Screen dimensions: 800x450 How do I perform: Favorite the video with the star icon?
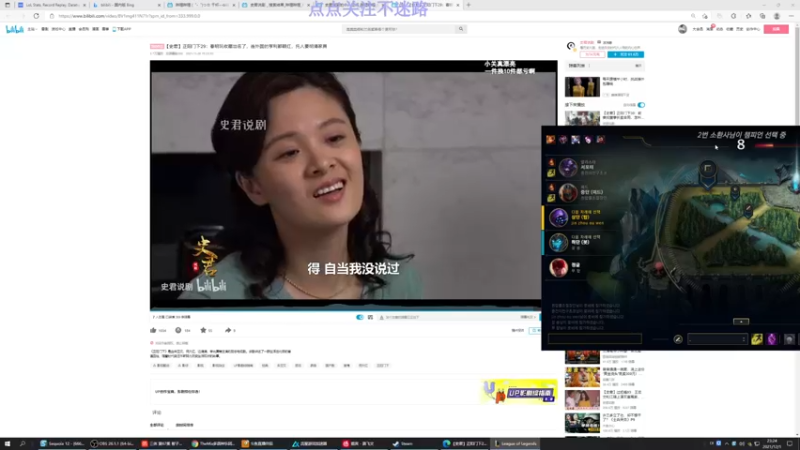pyautogui.click(x=203, y=330)
